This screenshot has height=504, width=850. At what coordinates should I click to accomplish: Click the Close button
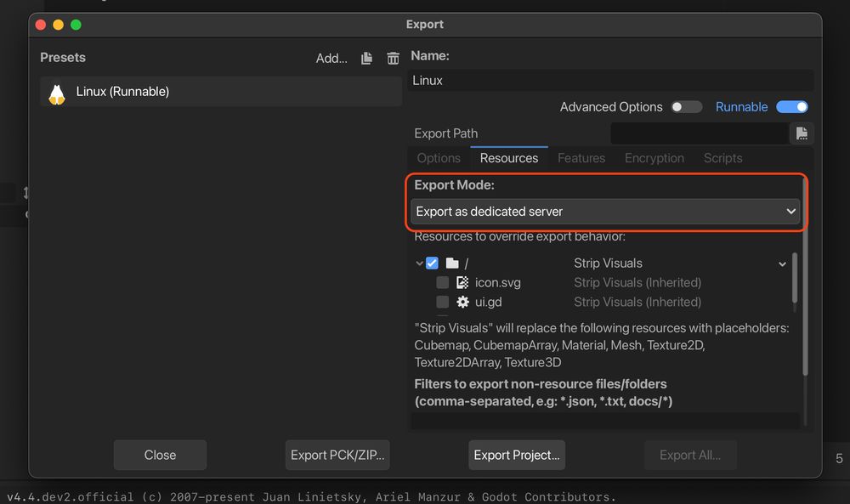pos(160,455)
